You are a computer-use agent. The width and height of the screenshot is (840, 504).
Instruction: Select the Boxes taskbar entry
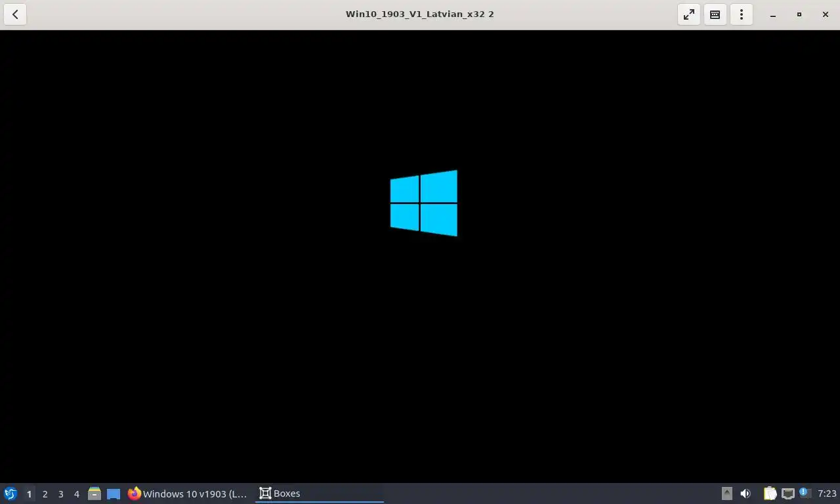pyautogui.click(x=320, y=493)
